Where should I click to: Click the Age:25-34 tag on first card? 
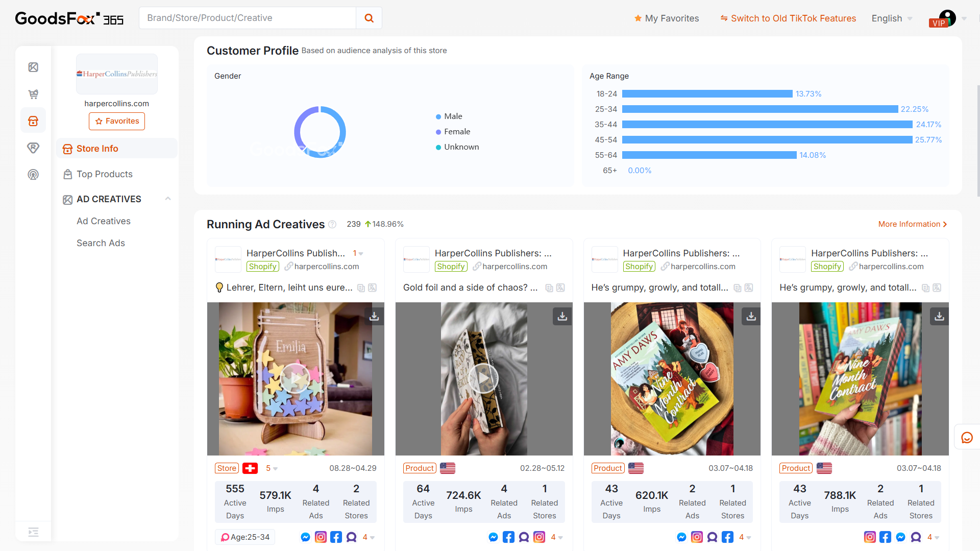(x=245, y=537)
